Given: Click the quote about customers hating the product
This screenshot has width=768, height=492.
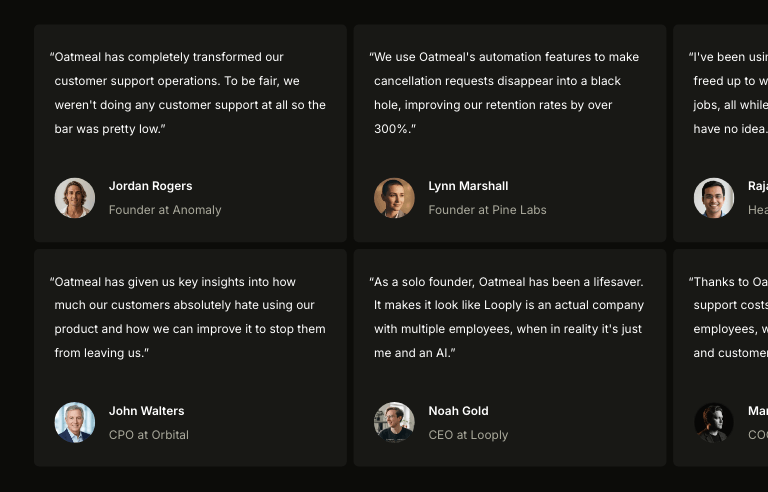Looking at the screenshot, I should pos(189,317).
